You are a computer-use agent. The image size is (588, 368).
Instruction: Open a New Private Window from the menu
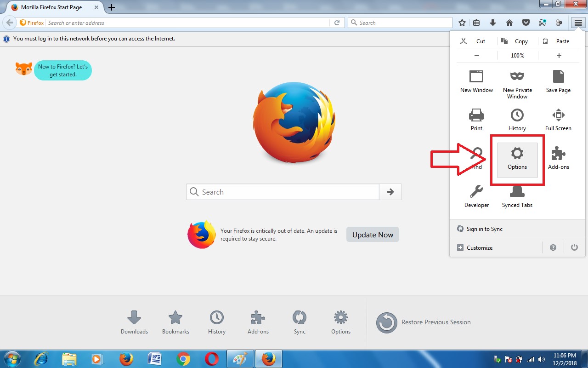(517, 83)
